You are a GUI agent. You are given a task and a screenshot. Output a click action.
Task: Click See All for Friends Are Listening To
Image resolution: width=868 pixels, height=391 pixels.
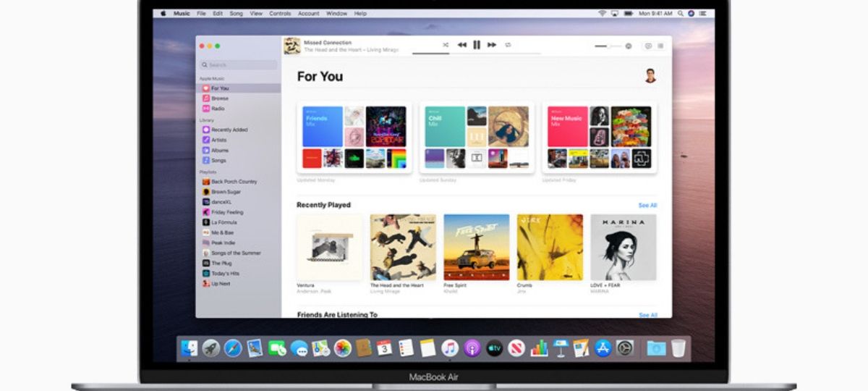[x=647, y=315]
